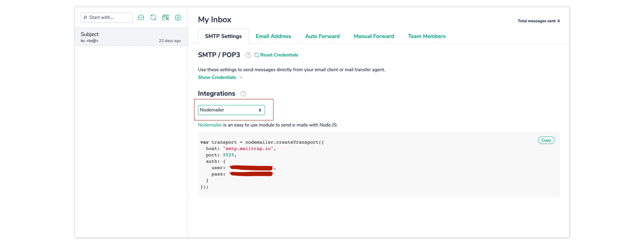644x244 pixels.
Task: Click the magnifier icon in search box
Action: pos(85,17)
